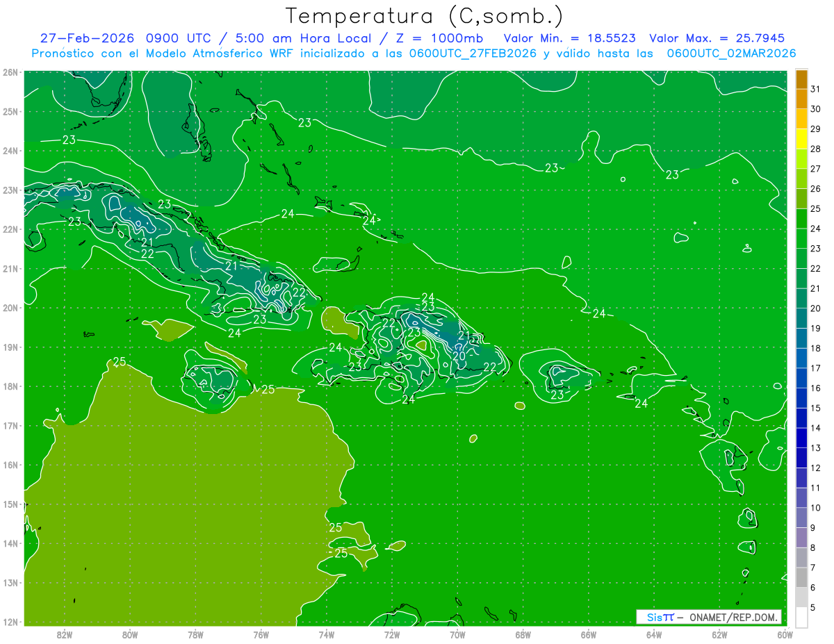Click the yellow legend swatch between 28 and 29
This screenshot has height=644, width=834.
point(802,139)
